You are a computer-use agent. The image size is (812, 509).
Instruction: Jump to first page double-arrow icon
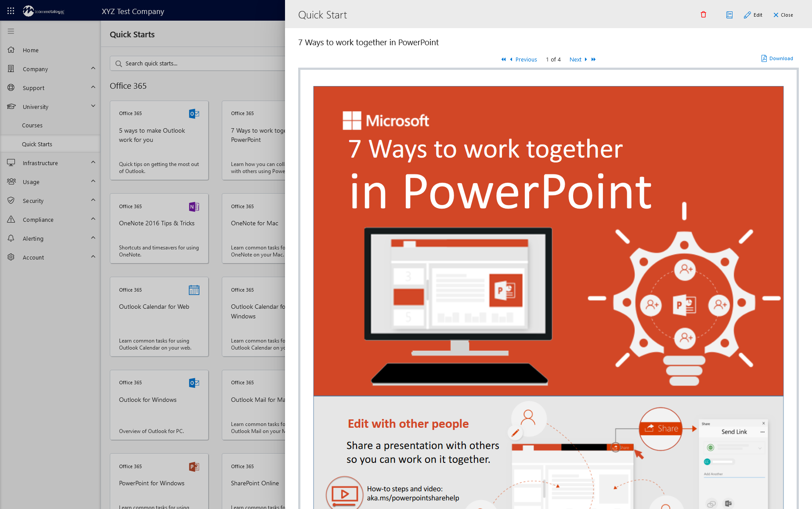tap(504, 59)
